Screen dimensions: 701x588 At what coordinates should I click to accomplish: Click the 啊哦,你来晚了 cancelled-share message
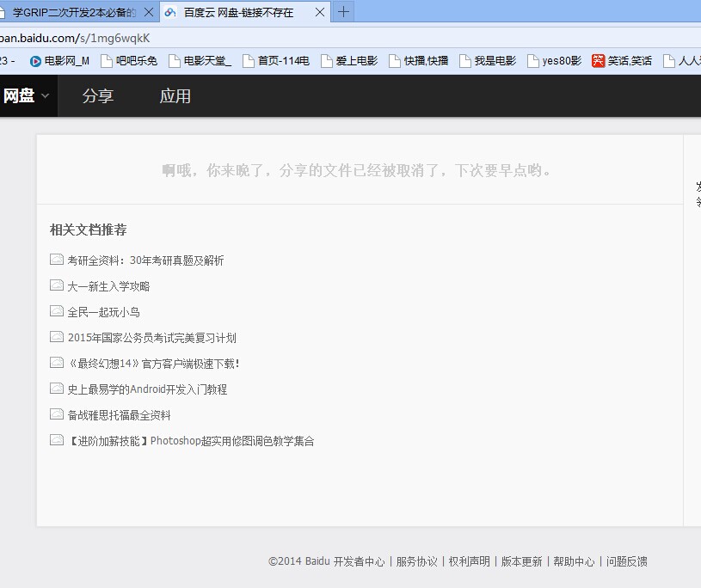[357, 170]
